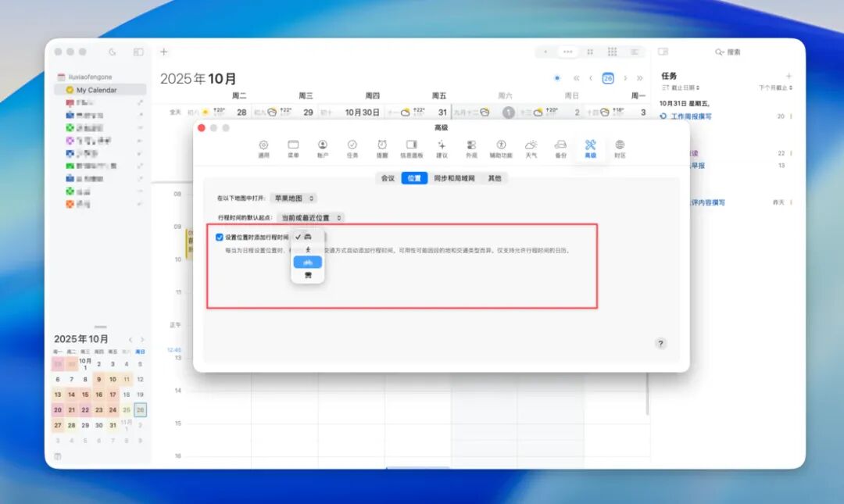The height and width of the screenshot is (504, 844).
Task: Select 22 in the mini calendar
Action: [85, 409]
